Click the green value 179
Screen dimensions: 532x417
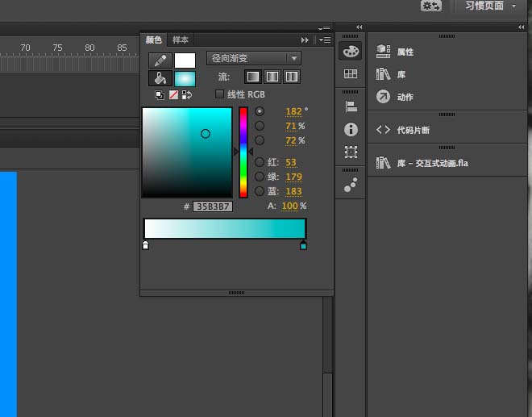[x=293, y=177]
